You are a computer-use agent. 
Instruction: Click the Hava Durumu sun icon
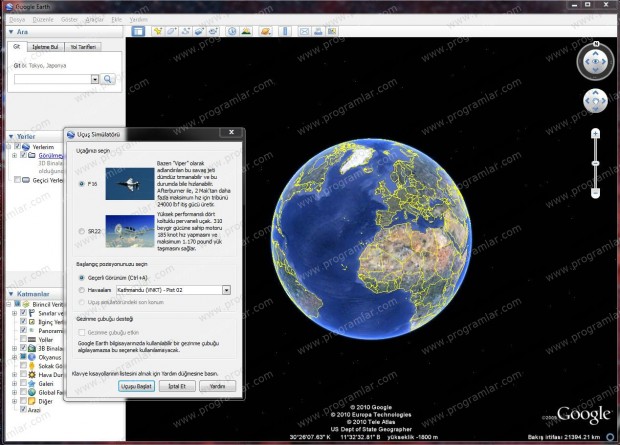[32, 375]
